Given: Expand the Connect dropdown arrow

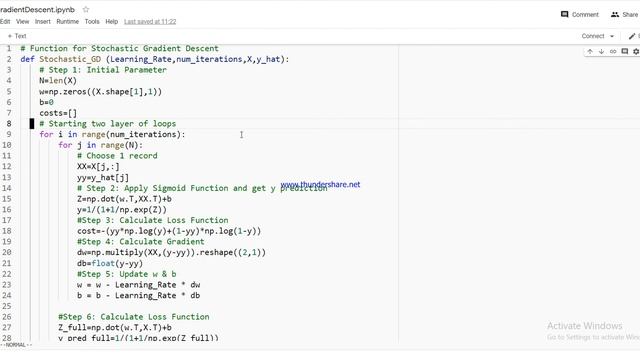Looking at the screenshot, I should [612, 36].
